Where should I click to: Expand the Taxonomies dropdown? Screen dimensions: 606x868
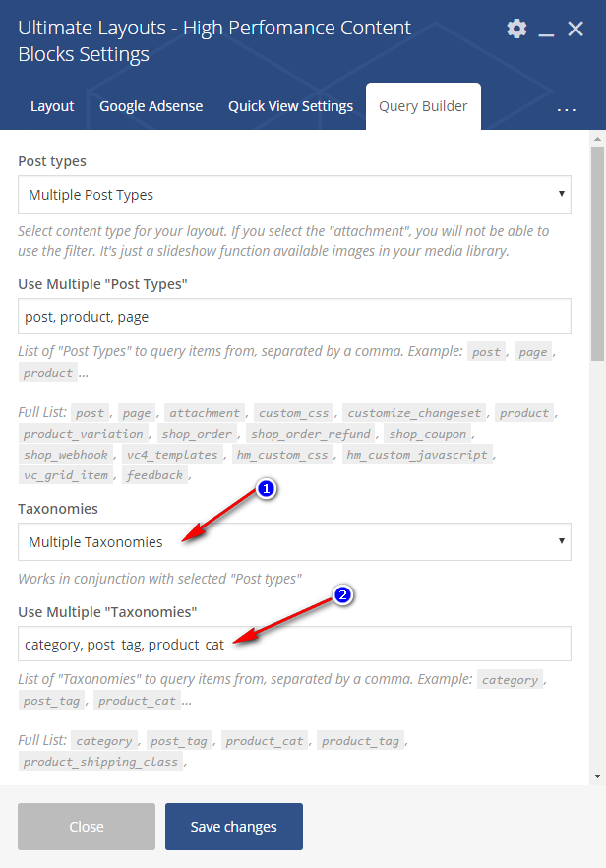pyautogui.click(x=294, y=541)
